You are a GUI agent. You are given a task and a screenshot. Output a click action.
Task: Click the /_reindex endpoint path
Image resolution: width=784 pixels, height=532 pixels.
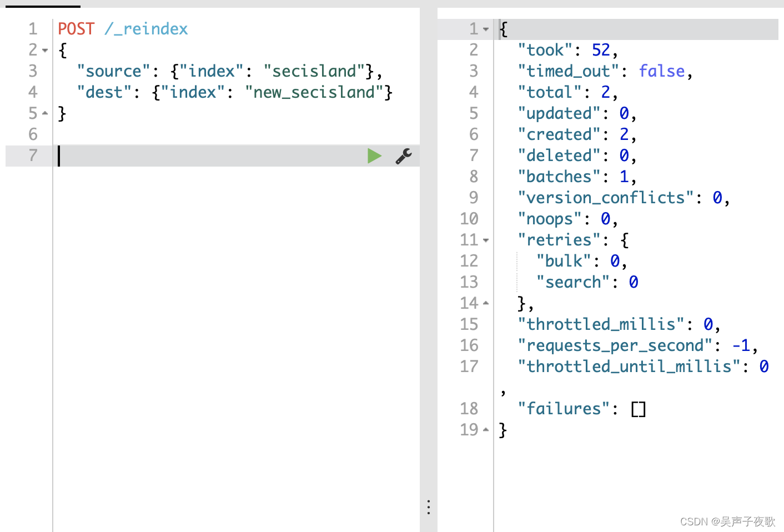[x=146, y=29]
